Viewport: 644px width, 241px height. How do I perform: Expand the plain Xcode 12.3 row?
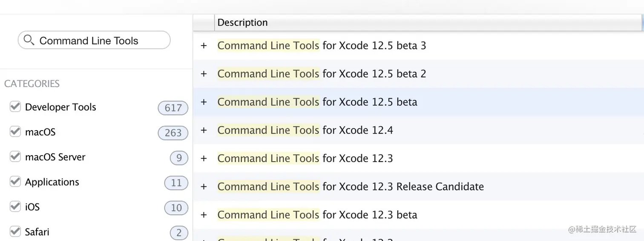pos(204,158)
